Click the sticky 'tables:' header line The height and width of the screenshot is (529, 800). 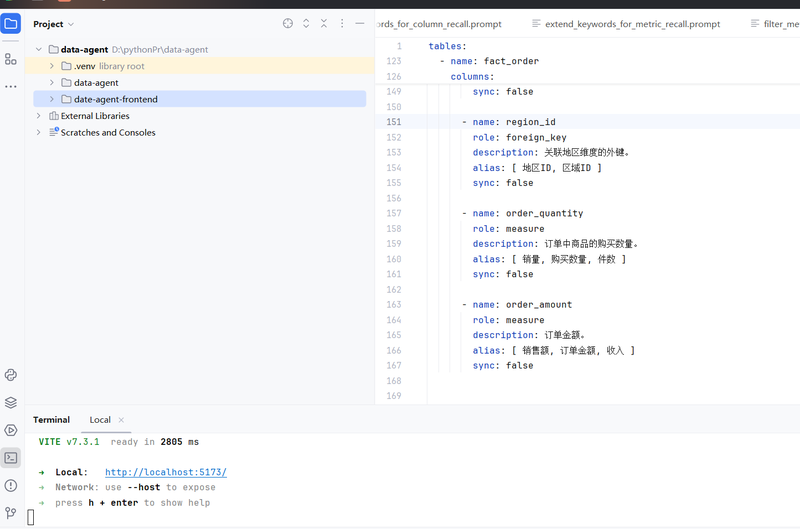pos(447,46)
